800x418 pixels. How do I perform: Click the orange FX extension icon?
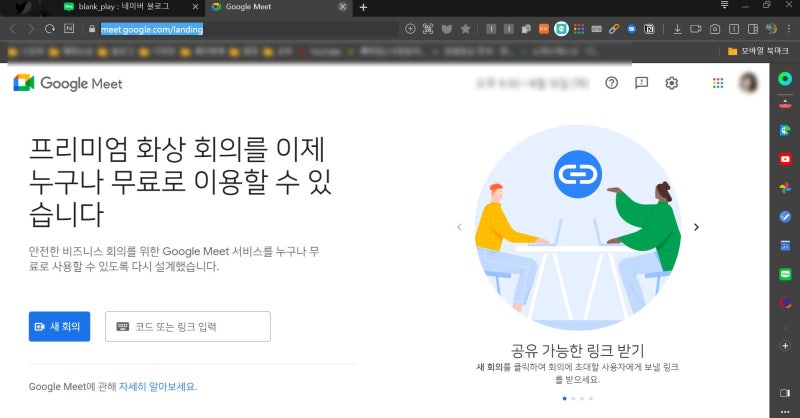544,29
